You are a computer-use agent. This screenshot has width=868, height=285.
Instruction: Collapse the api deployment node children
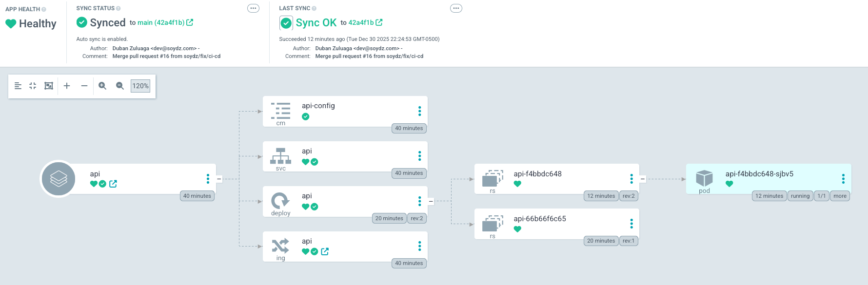tap(431, 201)
